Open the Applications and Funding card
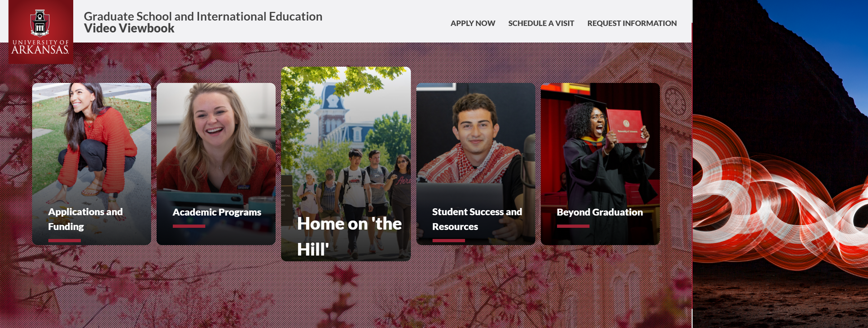This screenshot has height=328, width=868. coord(92,164)
